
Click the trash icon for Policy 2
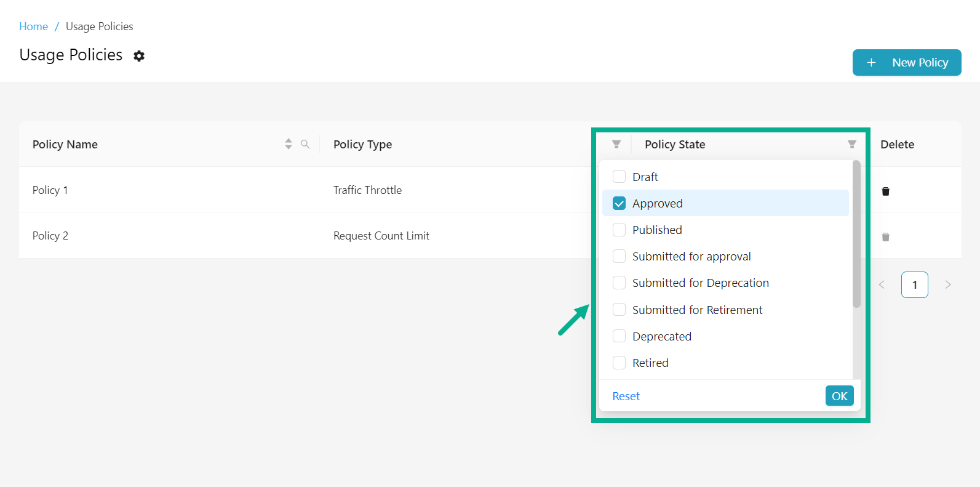pos(885,237)
